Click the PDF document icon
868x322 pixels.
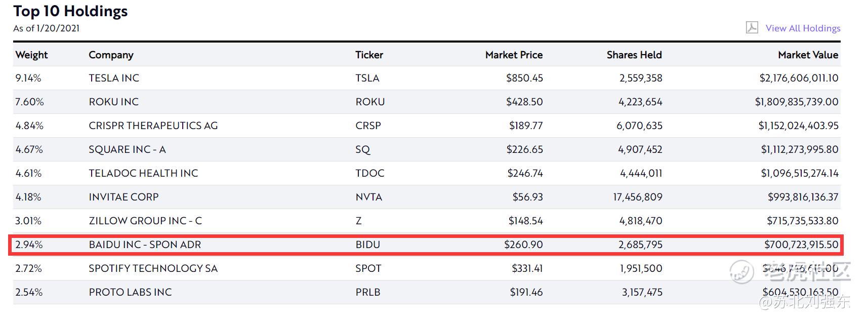[x=752, y=28]
